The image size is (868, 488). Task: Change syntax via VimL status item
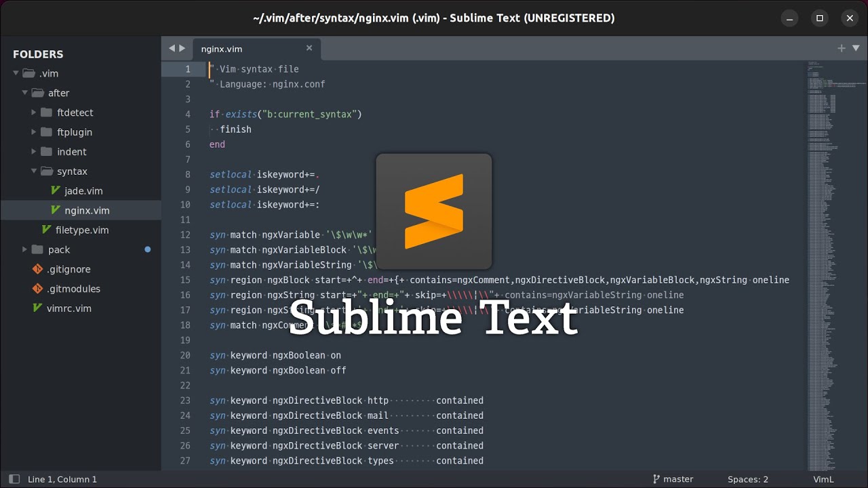pyautogui.click(x=823, y=479)
